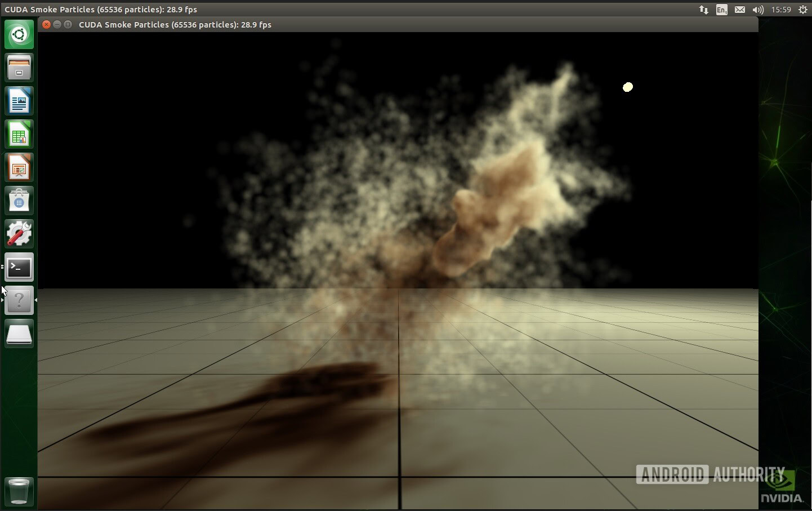Screen dimensions: 812x511
Task: Open the removable drive launcher icon
Action: [19, 334]
